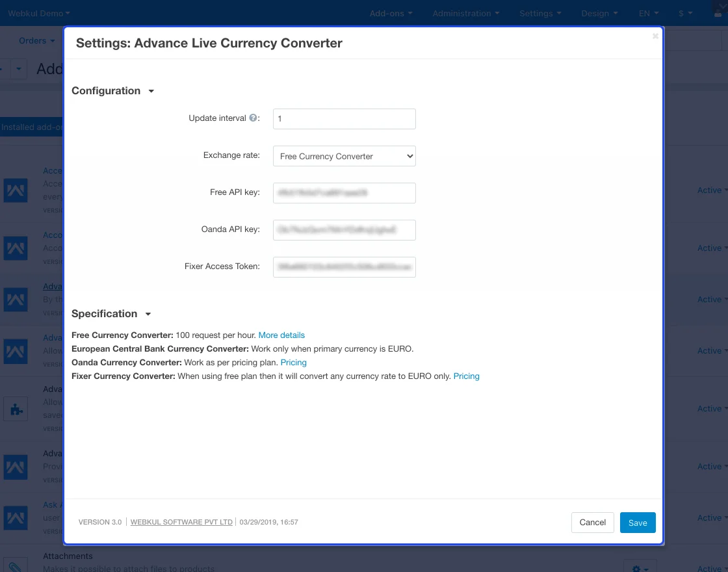Click the Oanda API key field
728x572 pixels.
(x=344, y=230)
